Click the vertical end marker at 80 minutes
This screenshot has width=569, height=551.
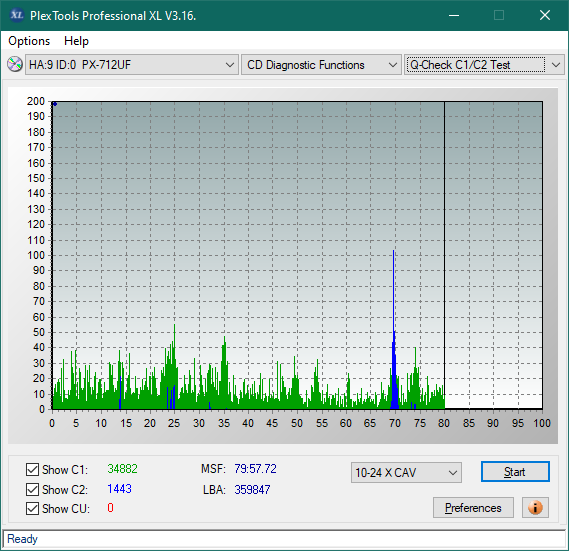[x=444, y=255]
